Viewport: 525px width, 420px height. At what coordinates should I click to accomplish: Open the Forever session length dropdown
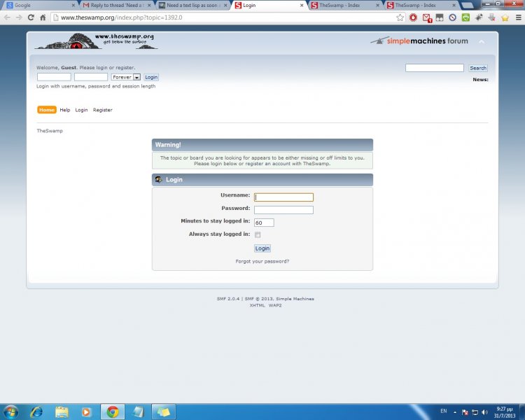tap(126, 77)
